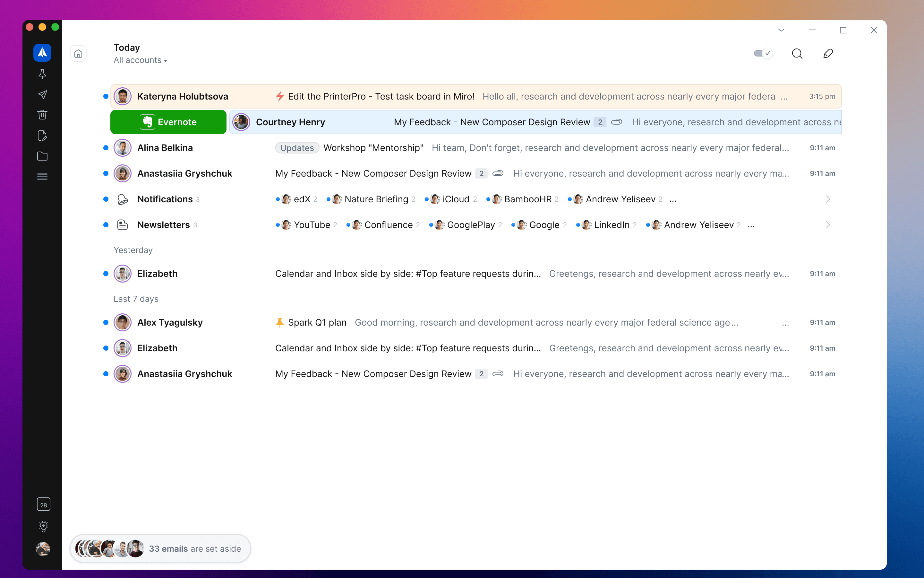
Task: Click Alina Belkina's avatar
Action: (123, 148)
